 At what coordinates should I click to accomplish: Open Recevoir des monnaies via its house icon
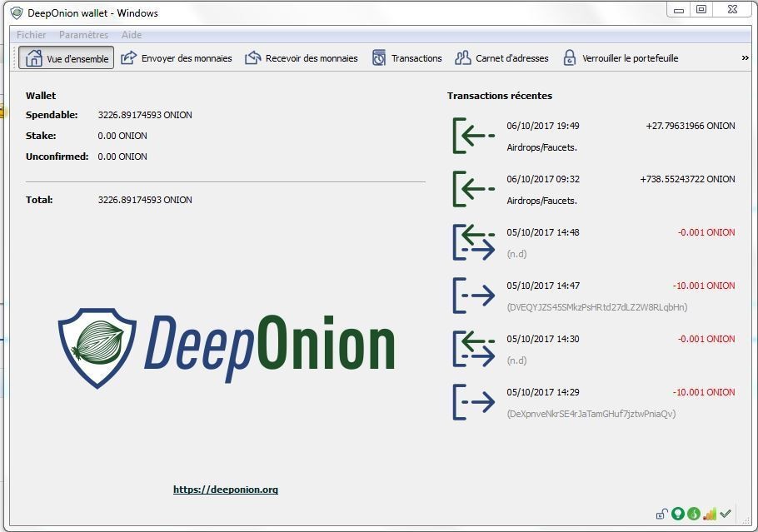pyautogui.click(x=252, y=57)
